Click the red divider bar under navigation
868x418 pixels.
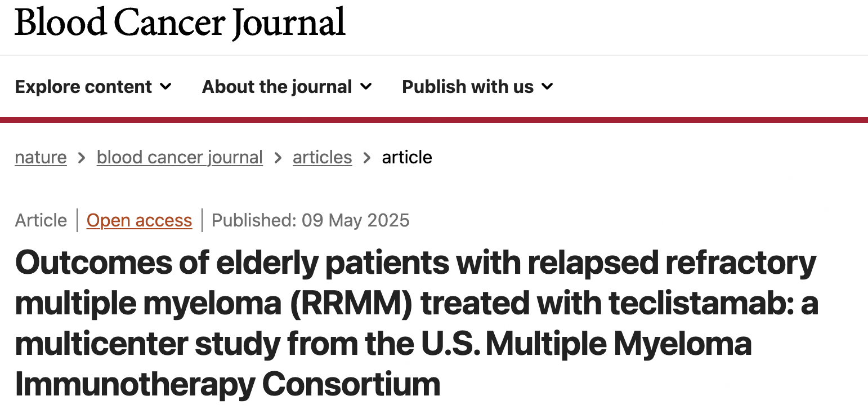(x=434, y=119)
